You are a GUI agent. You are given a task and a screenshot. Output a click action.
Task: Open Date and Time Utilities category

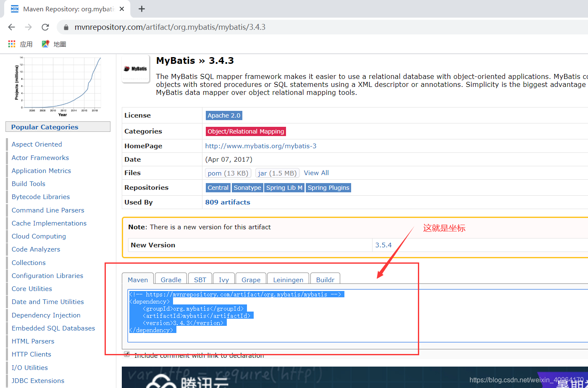tap(48, 302)
